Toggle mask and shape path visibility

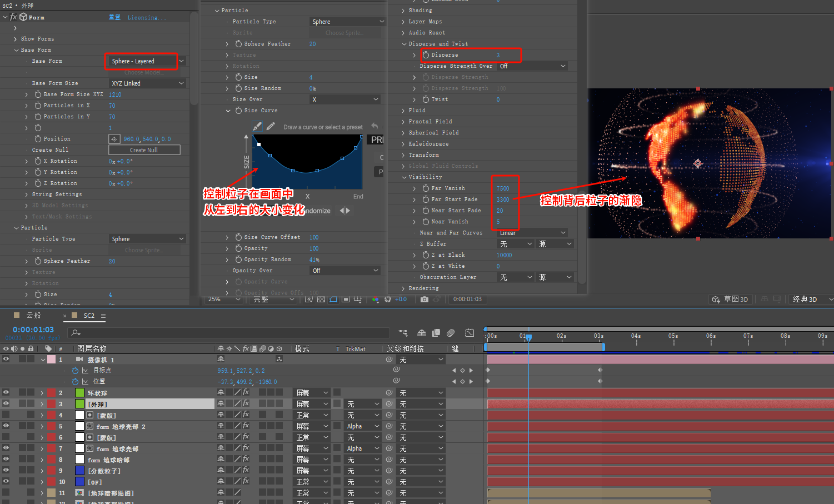point(333,300)
